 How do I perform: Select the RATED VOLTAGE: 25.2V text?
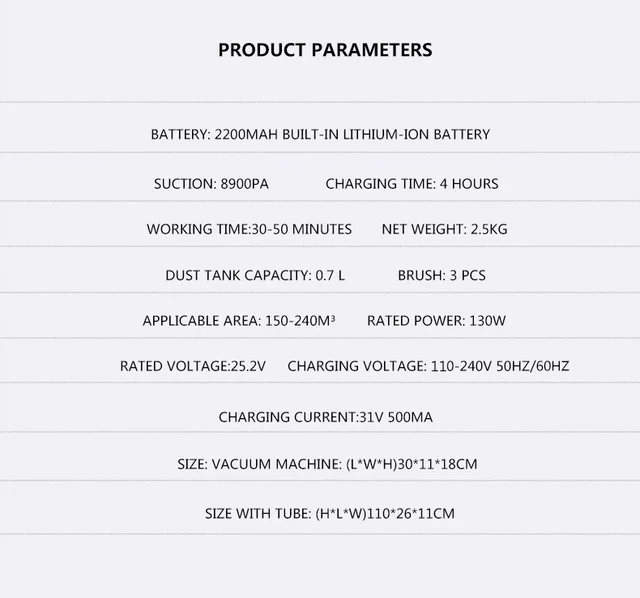click(193, 366)
